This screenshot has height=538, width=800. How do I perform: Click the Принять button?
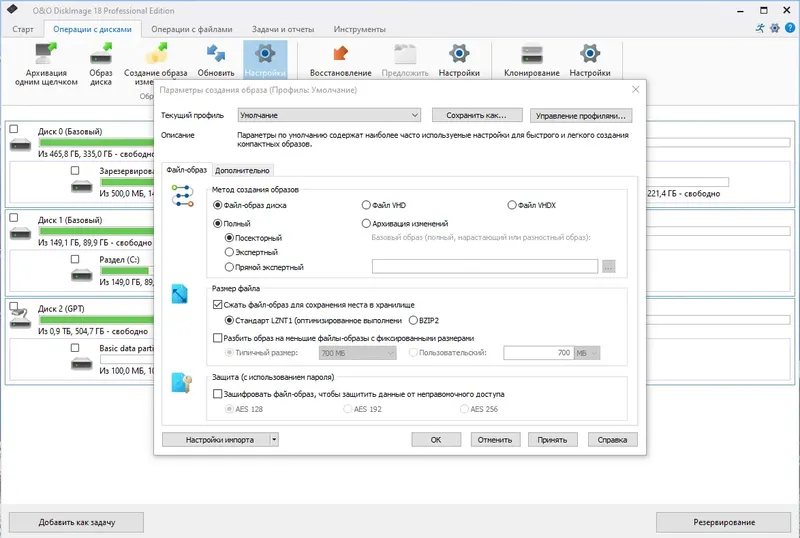pyautogui.click(x=553, y=439)
